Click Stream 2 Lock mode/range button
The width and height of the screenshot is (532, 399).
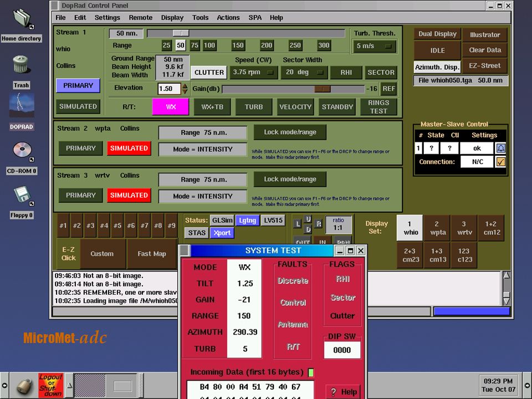pyautogui.click(x=290, y=132)
